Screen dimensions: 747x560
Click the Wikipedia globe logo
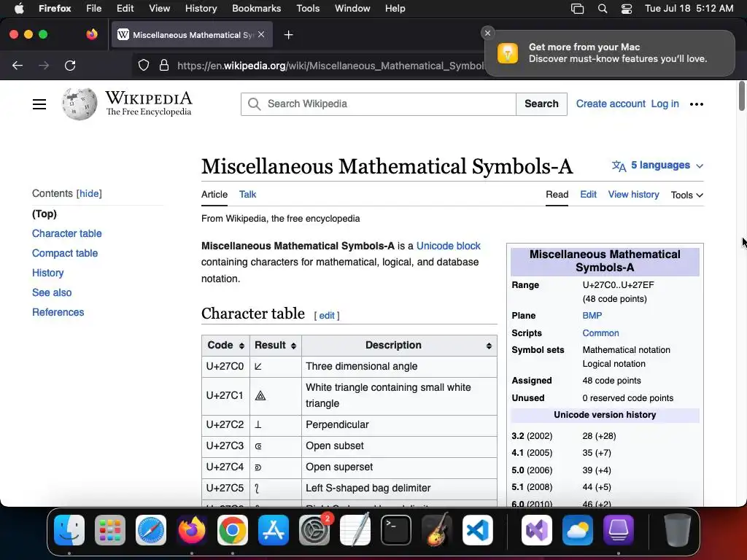80,104
